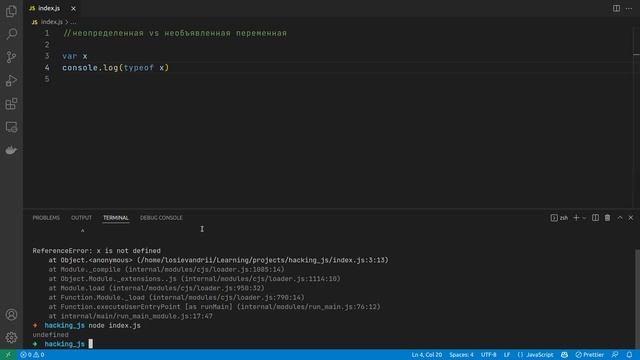Click the ReferenceError line in the terminal

(x=97, y=251)
